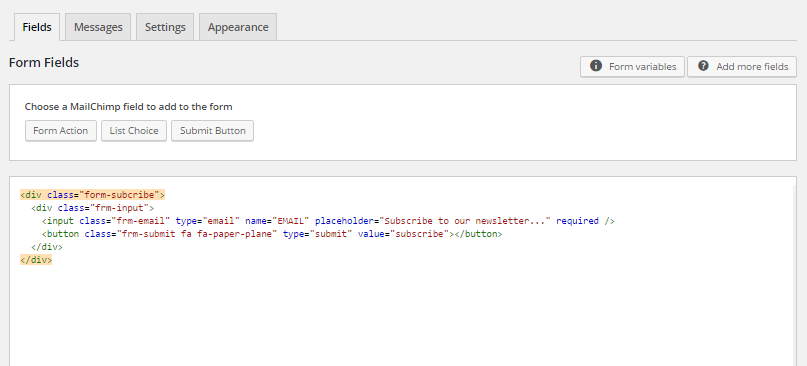Click the value="subscribe" attribute
Image resolution: width=807 pixels, height=366 pixels.
pyautogui.click(x=404, y=234)
